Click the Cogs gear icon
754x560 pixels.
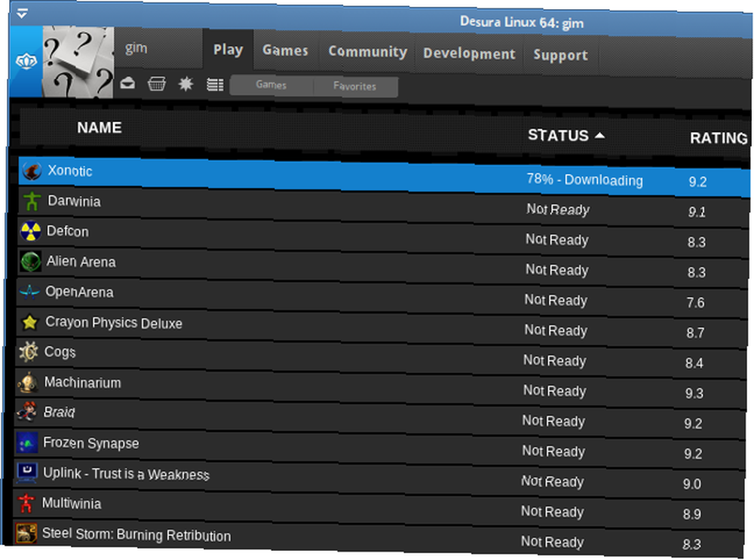tap(29, 352)
